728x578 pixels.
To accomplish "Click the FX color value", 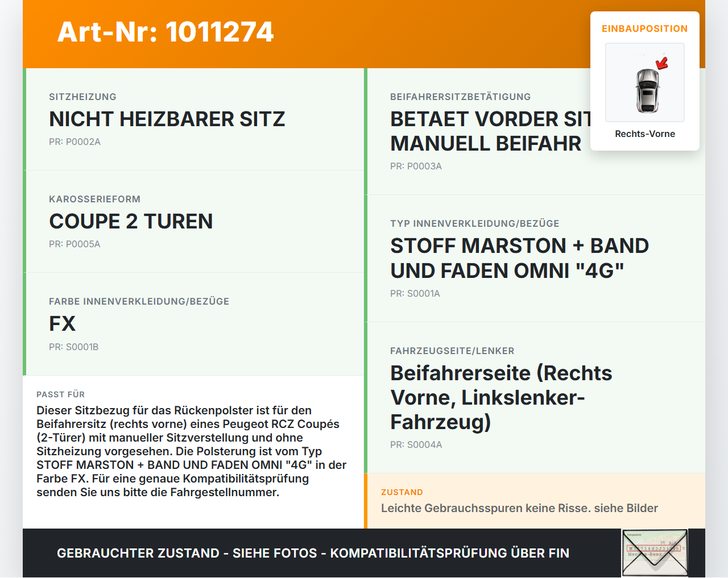I will (x=62, y=323).
